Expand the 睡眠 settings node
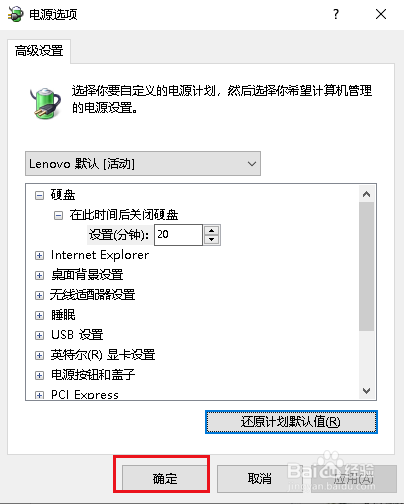The width and height of the screenshot is (404, 504). coord(39,316)
